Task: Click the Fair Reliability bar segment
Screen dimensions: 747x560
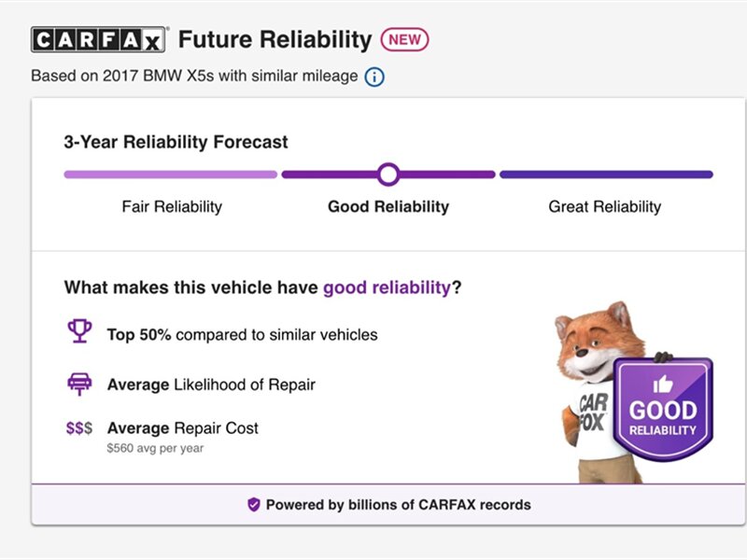Action: 170,175
